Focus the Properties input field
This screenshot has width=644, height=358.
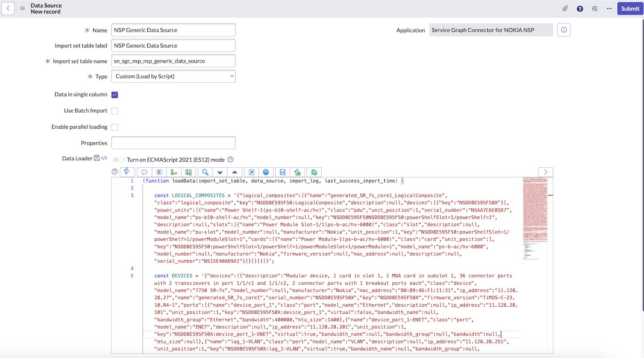coord(173,143)
